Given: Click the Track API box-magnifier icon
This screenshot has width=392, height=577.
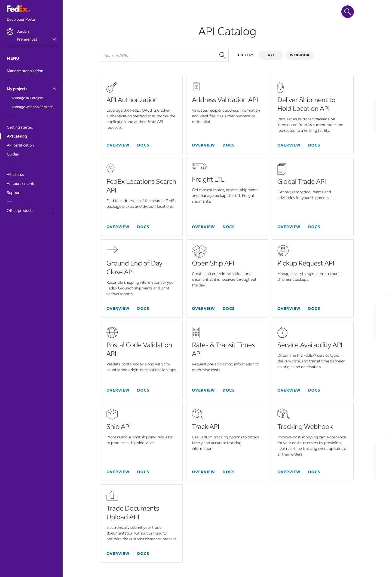Looking at the screenshot, I should pos(198,414).
